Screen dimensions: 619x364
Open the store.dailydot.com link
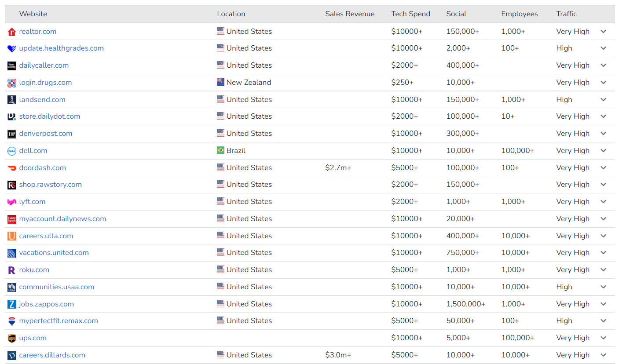point(50,116)
